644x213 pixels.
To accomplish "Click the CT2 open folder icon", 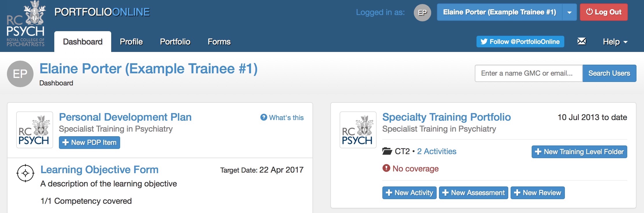I will 387,151.
